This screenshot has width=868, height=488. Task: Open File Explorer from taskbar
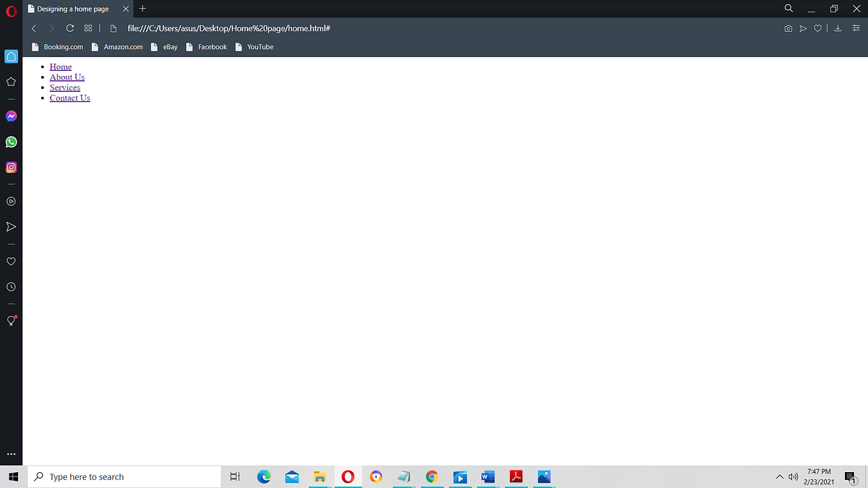point(320,476)
